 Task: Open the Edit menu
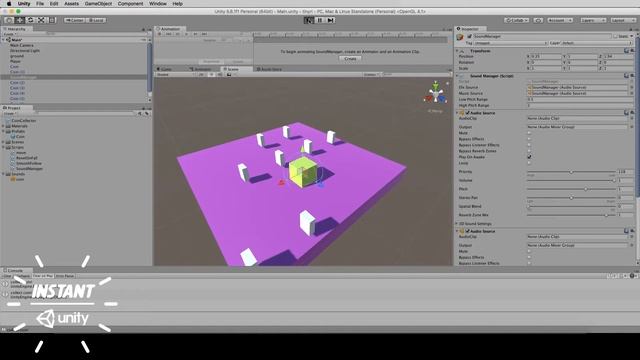pyautogui.click(x=54, y=4)
